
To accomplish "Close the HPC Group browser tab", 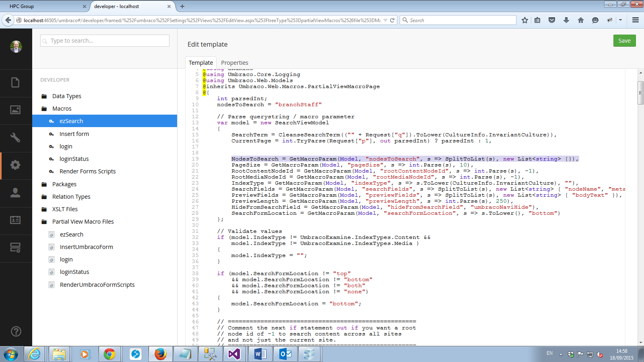I will click(x=85, y=6).
